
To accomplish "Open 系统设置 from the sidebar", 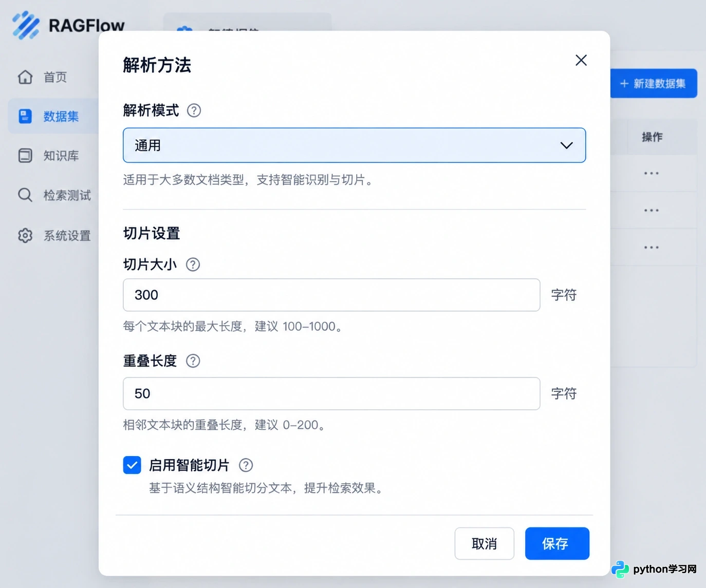I will 67,235.
